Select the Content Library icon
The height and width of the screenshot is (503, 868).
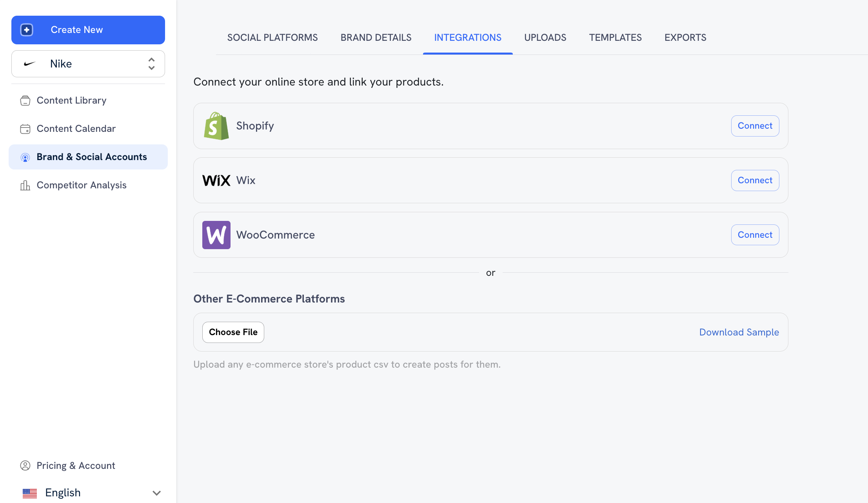click(25, 100)
